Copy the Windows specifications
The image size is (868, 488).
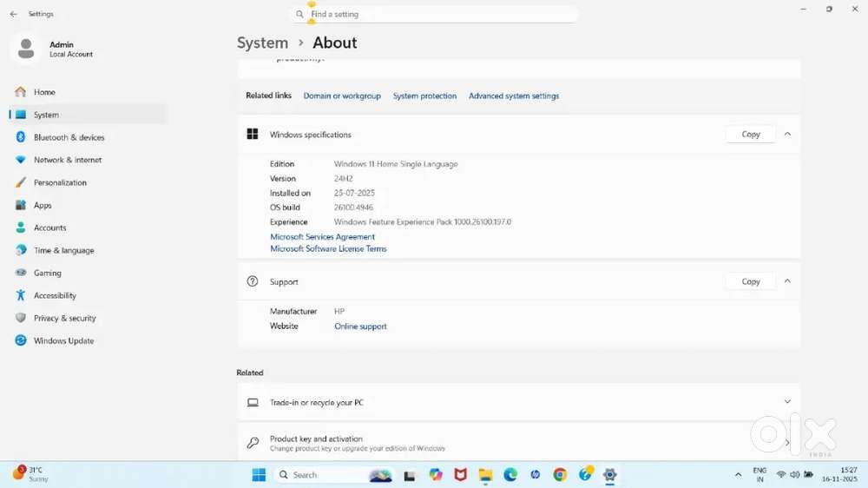click(750, 135)
